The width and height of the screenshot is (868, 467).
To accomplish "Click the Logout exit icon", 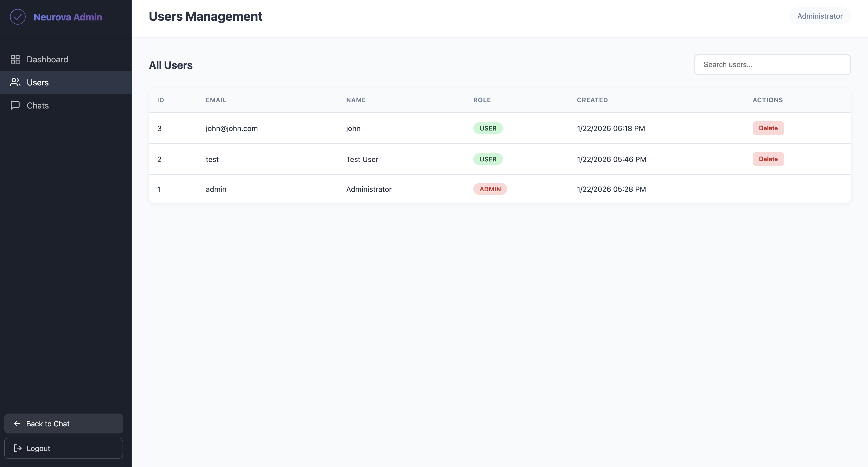I will pyautogui.click(x=18, y=448).
